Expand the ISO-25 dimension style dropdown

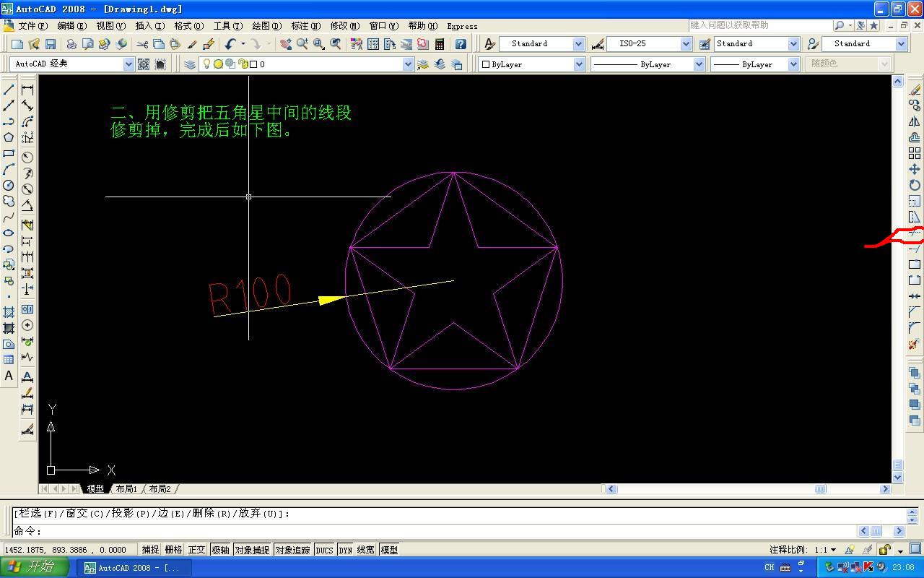686,44
